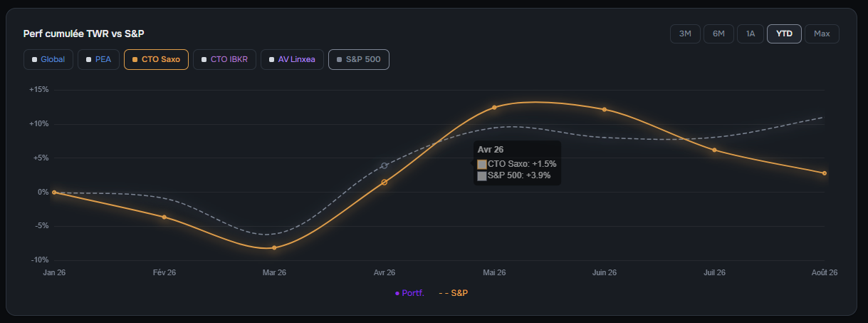Screen dimensions: 868x323
Task: Click the dashed S&P legend entry
Action: coord(454,293)
